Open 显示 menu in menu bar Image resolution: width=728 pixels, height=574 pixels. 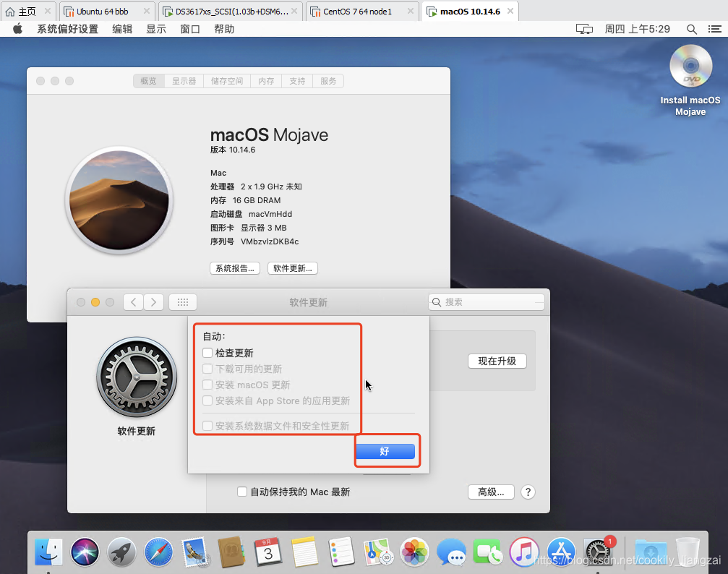pos(156,29)
